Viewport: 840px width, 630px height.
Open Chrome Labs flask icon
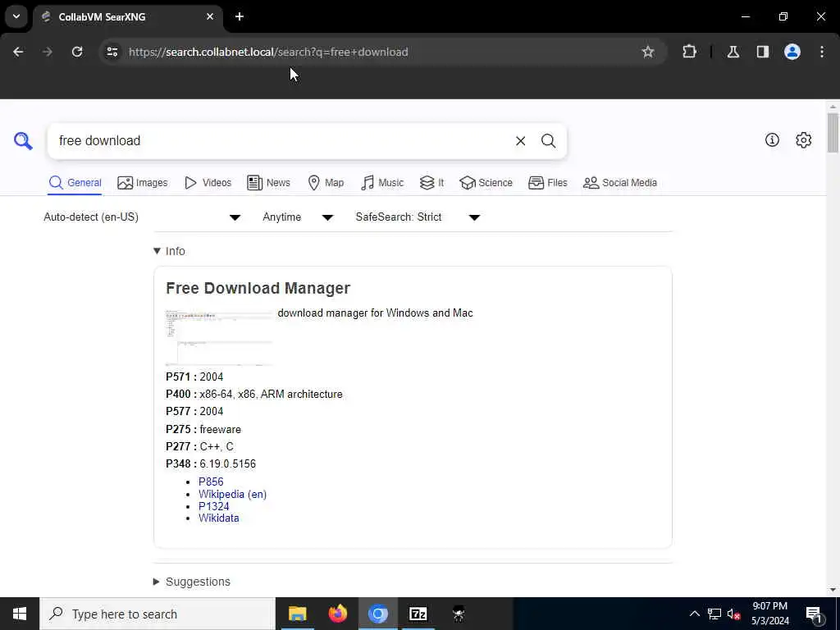point(733,52)
